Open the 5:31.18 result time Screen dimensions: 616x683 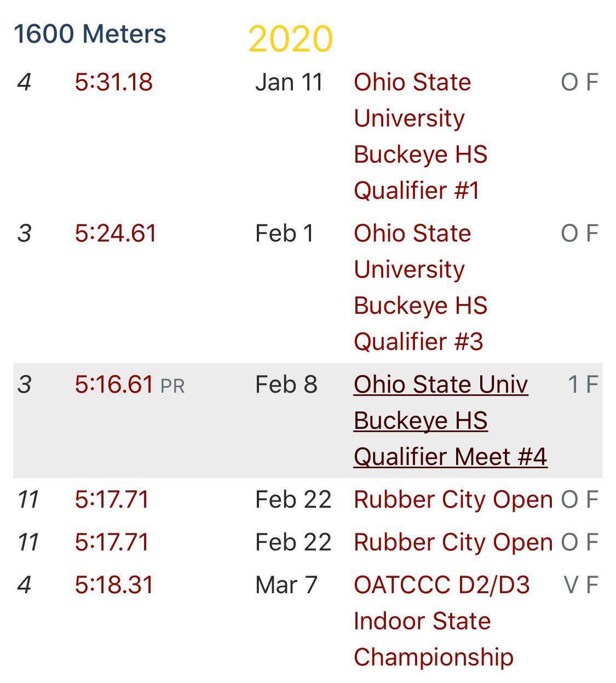(x=113, y=83)
